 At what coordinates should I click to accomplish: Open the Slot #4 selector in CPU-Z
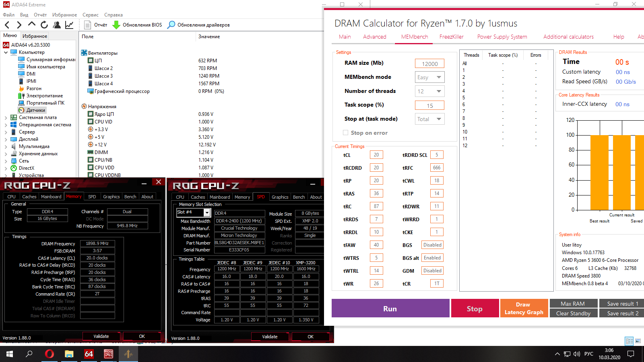(x=194, y=212)
